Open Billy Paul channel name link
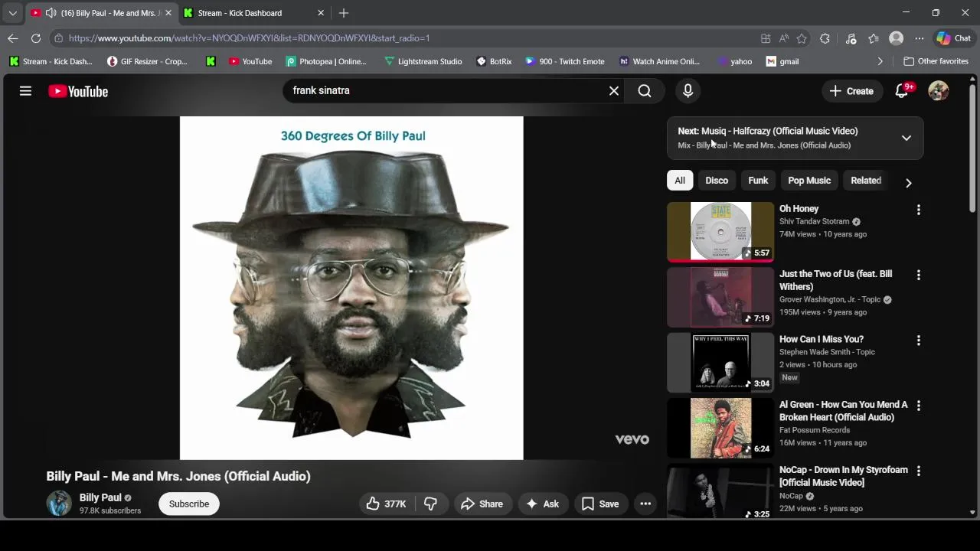Image resolution: width=980 pixels, height=551 pixels. pos(100,497)
